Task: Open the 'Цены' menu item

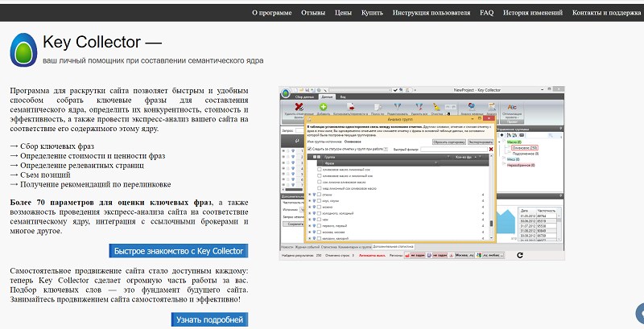Action: 343,13
